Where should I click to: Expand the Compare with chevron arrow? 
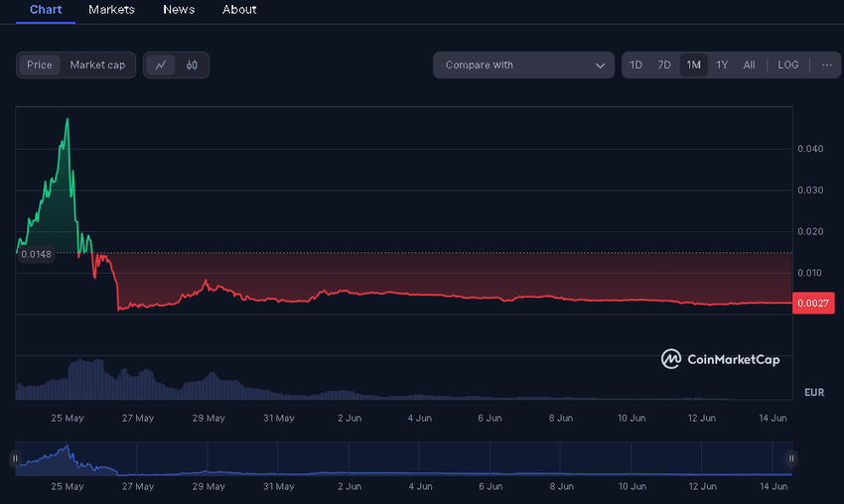[x=600, y=65]
